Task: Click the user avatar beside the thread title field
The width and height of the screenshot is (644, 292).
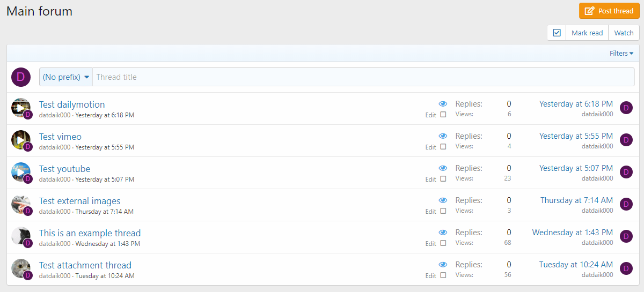Action: tap(21, 77)
